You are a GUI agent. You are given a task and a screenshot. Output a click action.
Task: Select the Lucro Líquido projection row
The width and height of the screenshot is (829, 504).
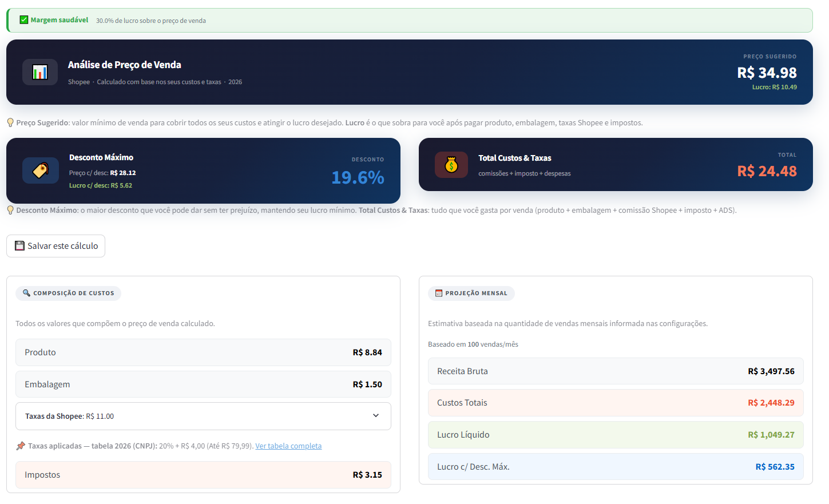616,435
